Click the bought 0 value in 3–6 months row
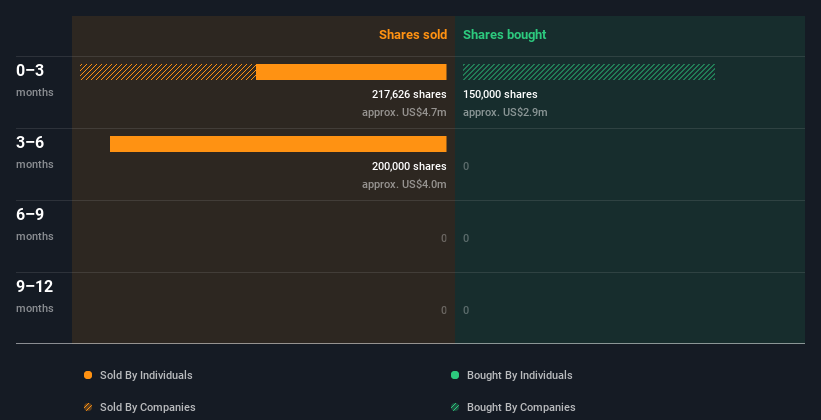 tap(466, 167)
